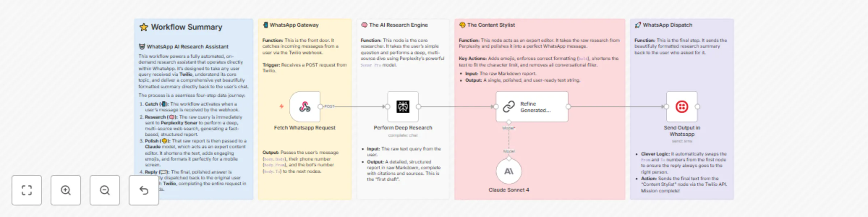Zoom out using the magnifier minus icon
The image size is (868, 217).
[105, 190]
